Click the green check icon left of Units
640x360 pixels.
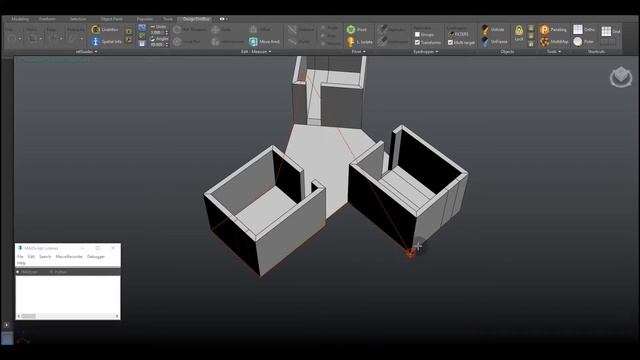click(x=142, y=36)
